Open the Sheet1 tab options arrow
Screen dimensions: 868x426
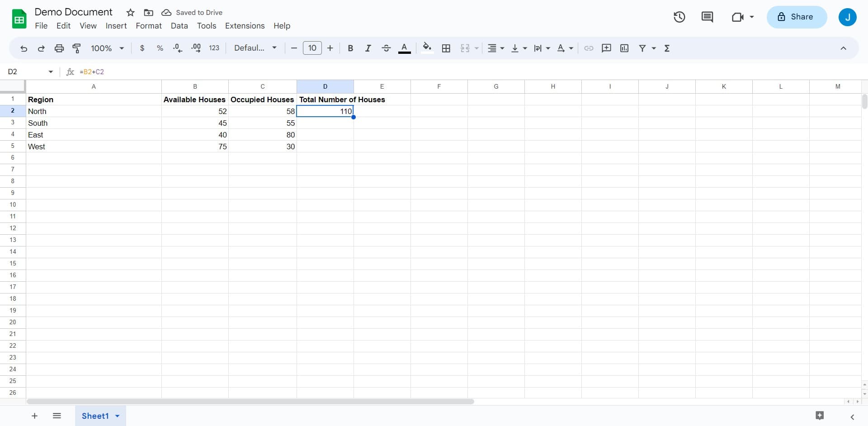coord(118,416)
